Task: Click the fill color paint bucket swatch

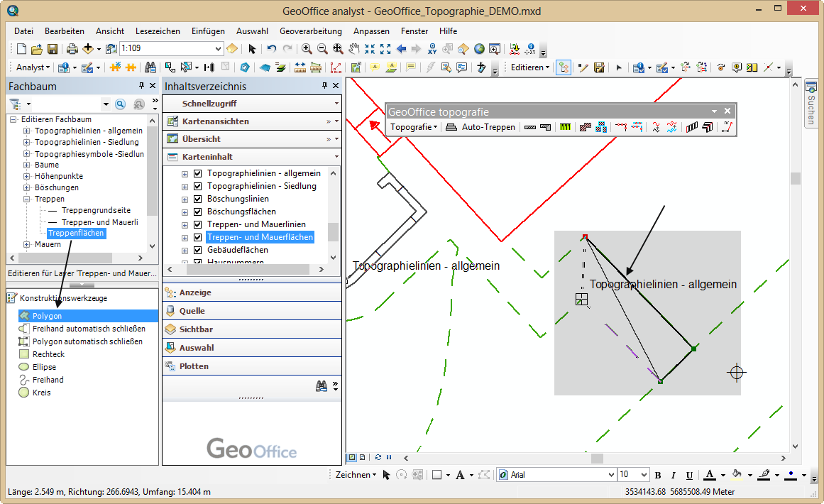Action: pos(737,475)
